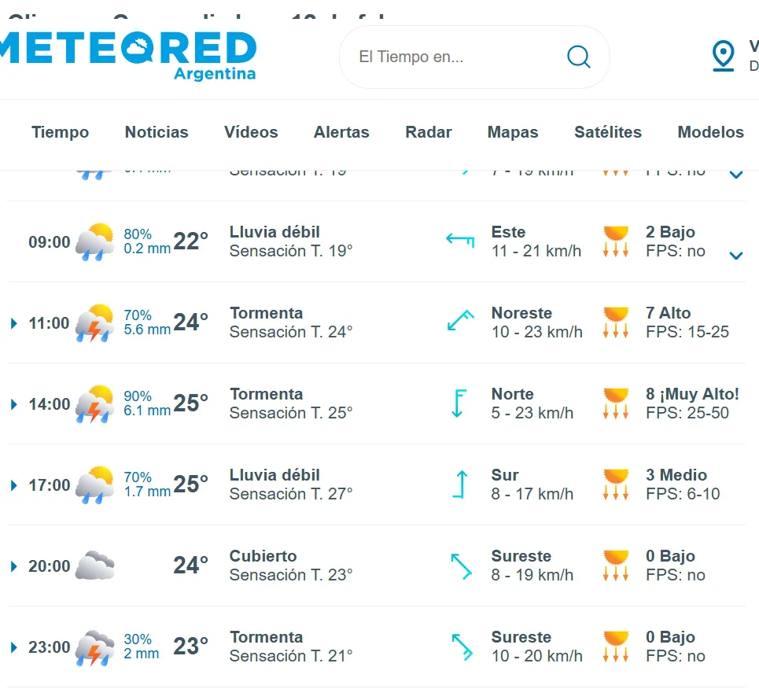Select the storm icon on the 23:00 row
The image size is (759, 700).
pyautogui.click(x=94, y=647)
